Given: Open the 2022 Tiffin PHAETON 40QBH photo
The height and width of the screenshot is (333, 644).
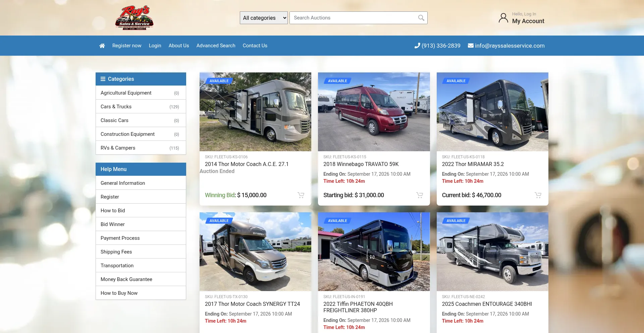Looking at the screenshot, I should pyautogui.click(x=374, y=252).
